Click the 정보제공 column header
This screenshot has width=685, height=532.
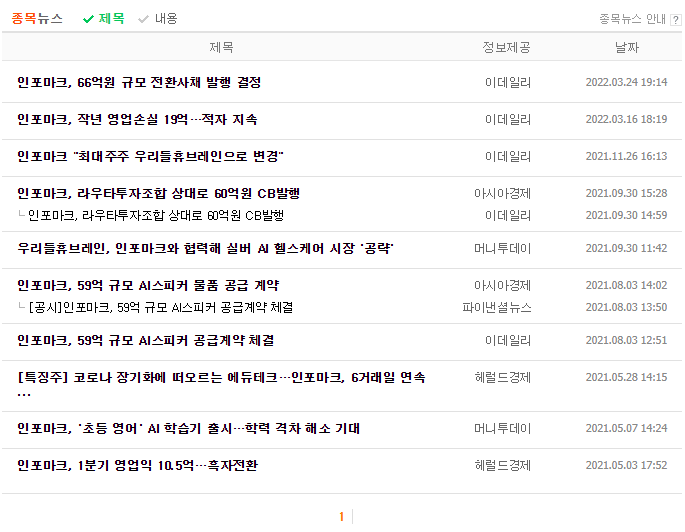pos(506,47)
